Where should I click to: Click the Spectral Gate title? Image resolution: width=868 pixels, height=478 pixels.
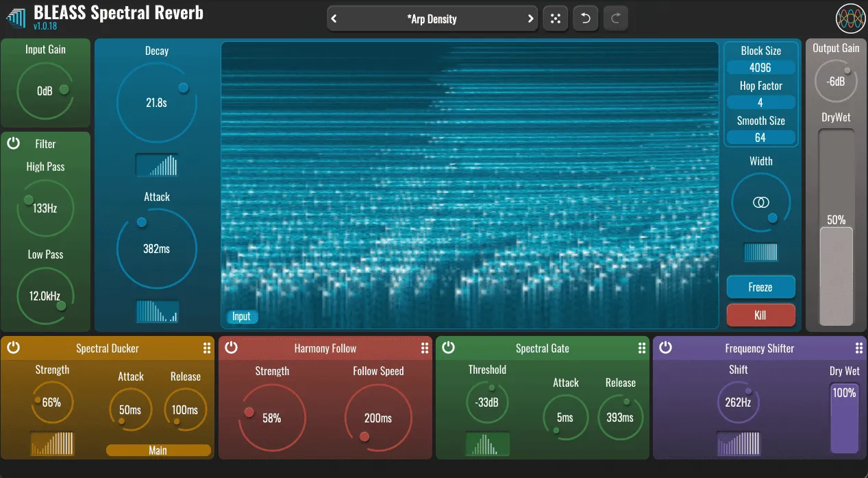click(x=543, y=348)
